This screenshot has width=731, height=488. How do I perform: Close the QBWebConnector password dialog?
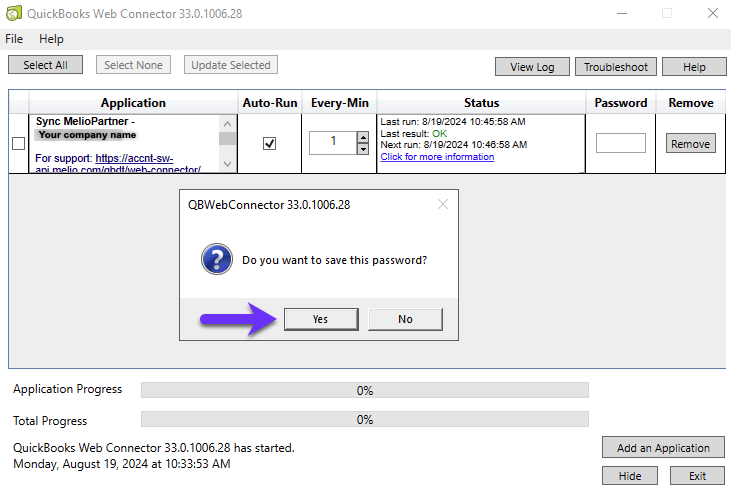pos(443,204)
